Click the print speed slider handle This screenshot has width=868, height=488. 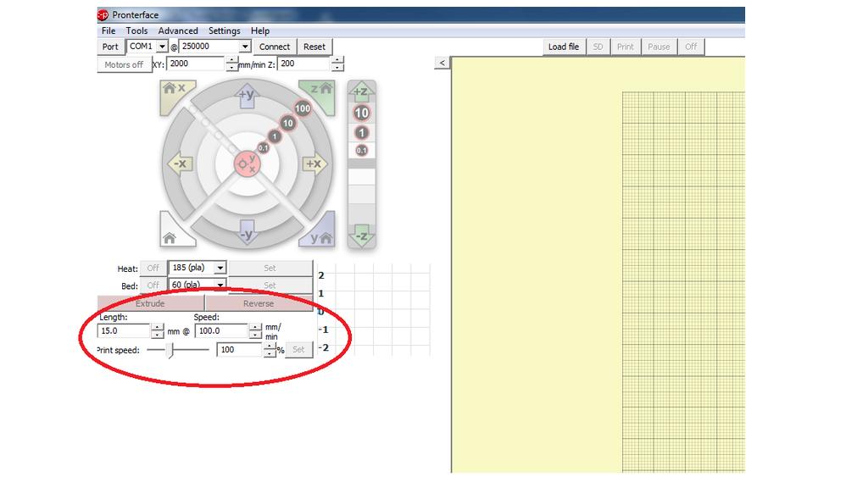coord(171,350)
